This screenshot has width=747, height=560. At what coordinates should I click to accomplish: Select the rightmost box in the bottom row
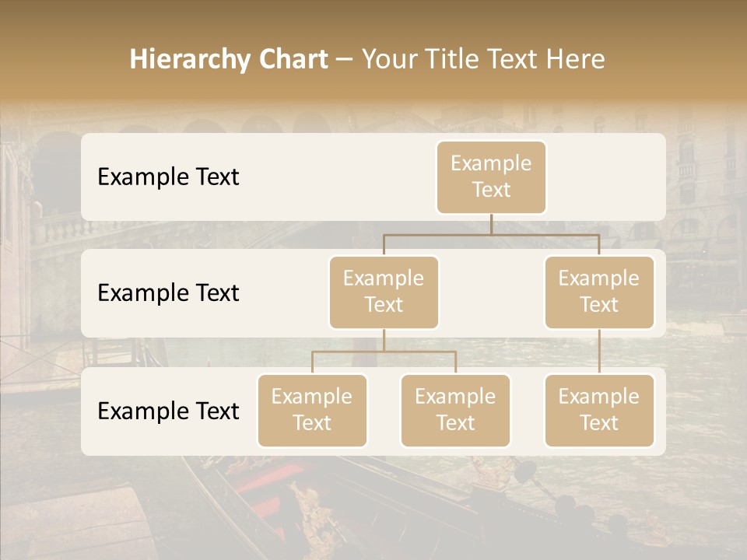coord(598,410)
